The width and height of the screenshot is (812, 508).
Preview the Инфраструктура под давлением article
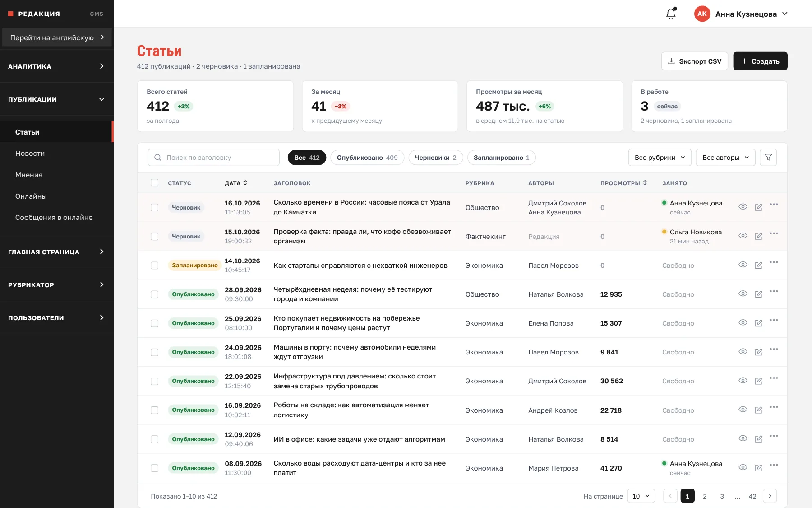coord(743,380)
